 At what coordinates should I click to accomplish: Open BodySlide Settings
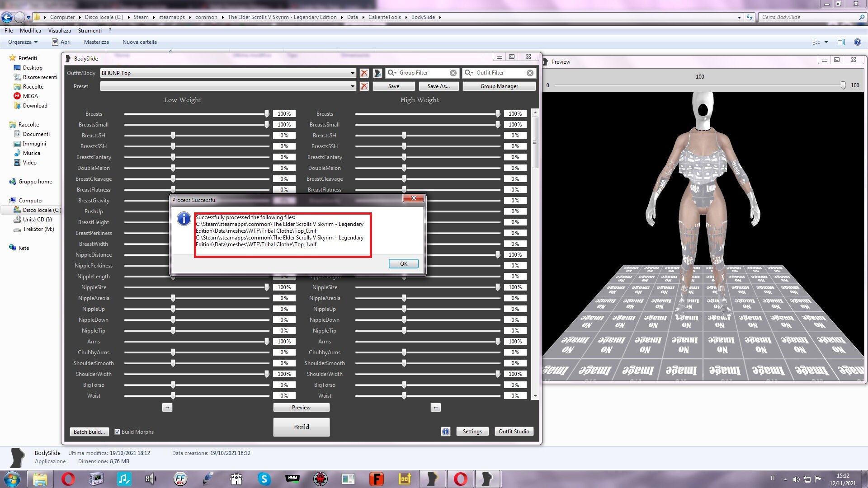click(472, 432)
